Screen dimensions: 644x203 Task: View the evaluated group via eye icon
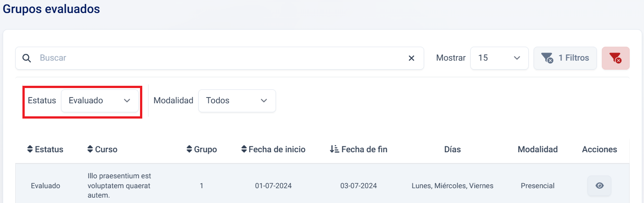point(599,186)
